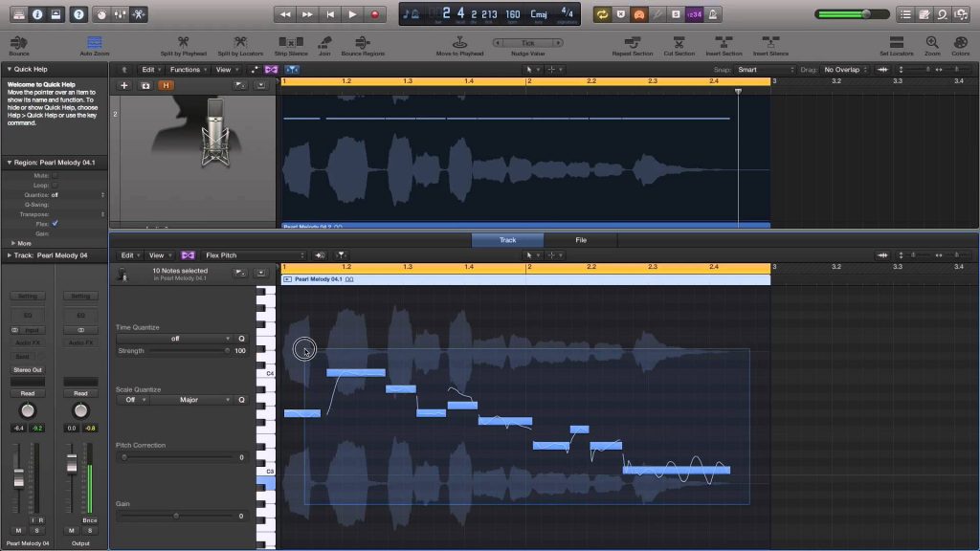Screen dimensions: 980x551
Task: Click the Rewind transport button
Action: (285, 13)
